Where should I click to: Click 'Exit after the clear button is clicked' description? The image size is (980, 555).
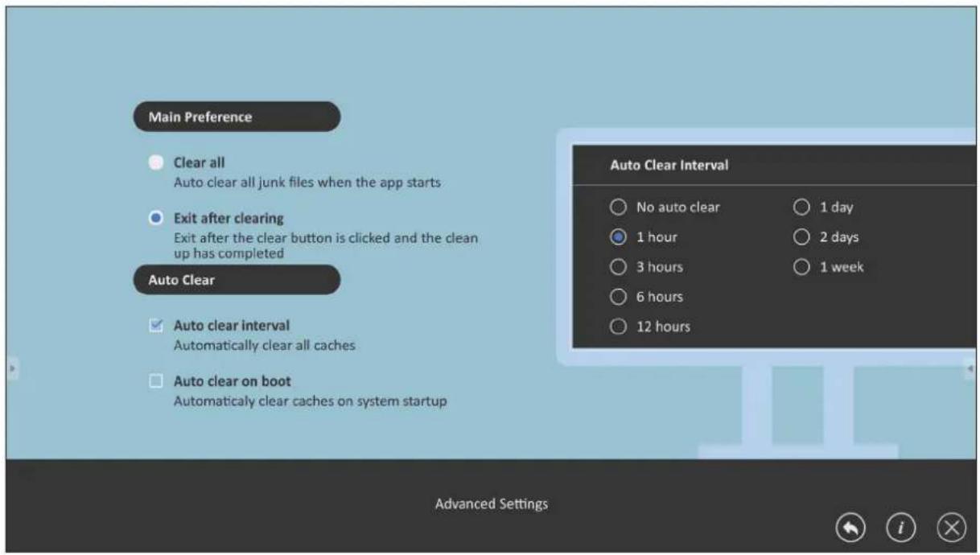[326, 245]
